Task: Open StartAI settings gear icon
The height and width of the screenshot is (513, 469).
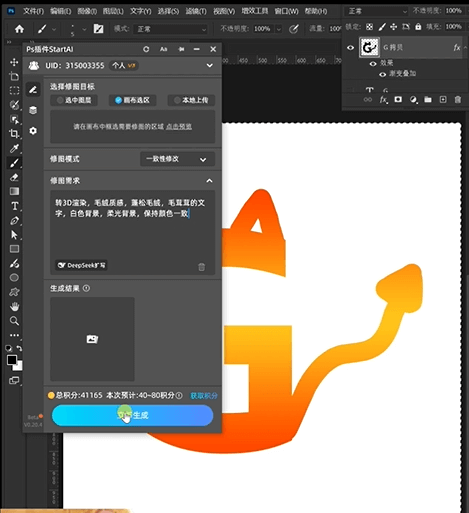Action: click(x=33, y=131)
